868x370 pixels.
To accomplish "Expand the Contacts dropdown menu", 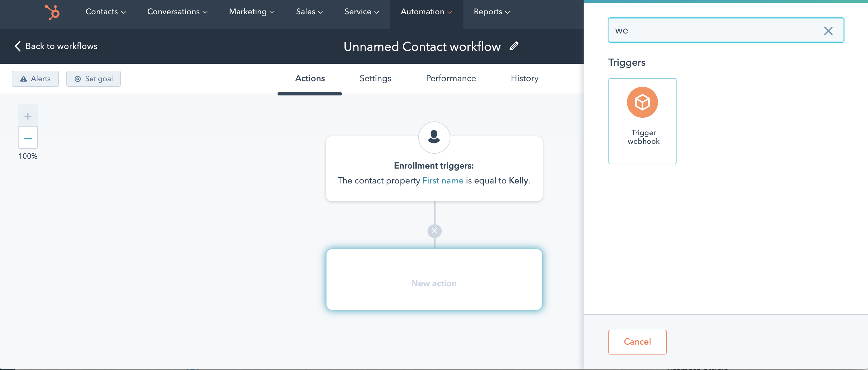I will coord(105,12).
